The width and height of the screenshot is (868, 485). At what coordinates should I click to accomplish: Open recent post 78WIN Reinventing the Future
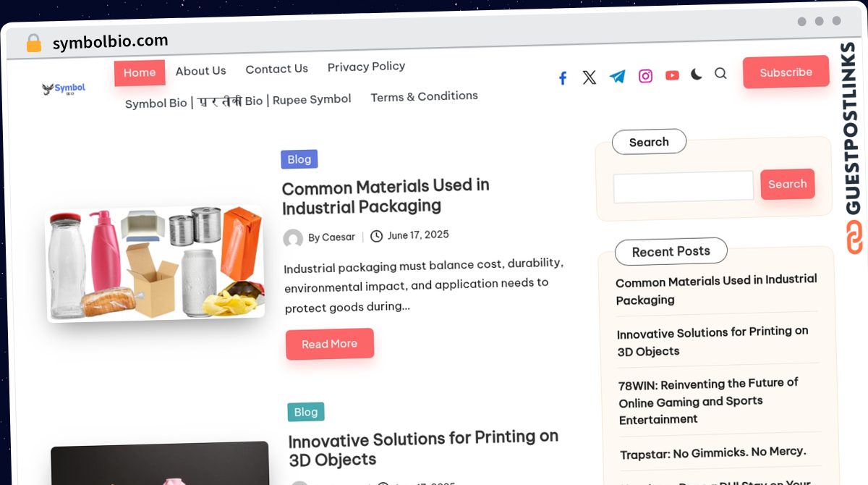tap(708, 401)
